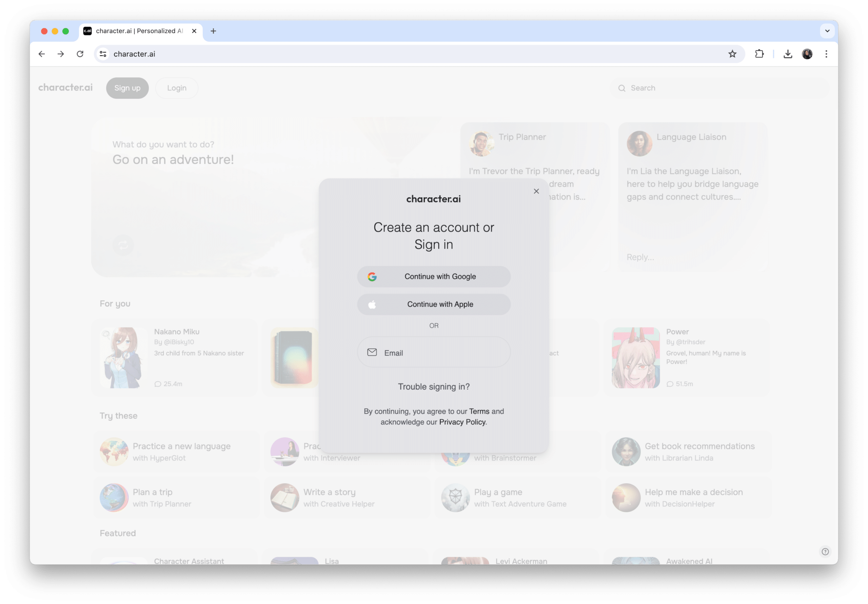Click Continue with Google button
This screenshot has height=604, width=868.
(434, 277)
